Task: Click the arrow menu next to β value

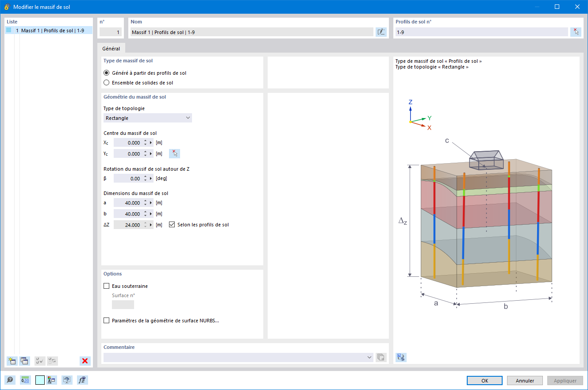Action: point(151,179)
